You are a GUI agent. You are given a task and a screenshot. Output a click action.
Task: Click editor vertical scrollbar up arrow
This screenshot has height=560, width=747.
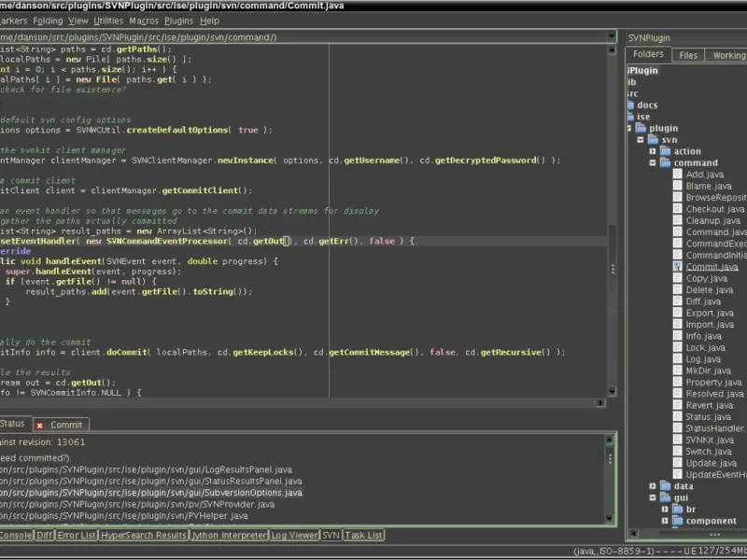[x=613, y=50]
